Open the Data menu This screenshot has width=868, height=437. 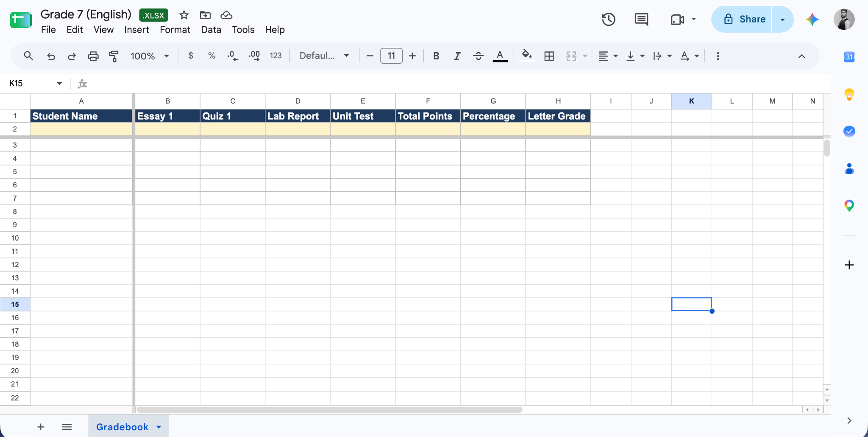(211, 30)
